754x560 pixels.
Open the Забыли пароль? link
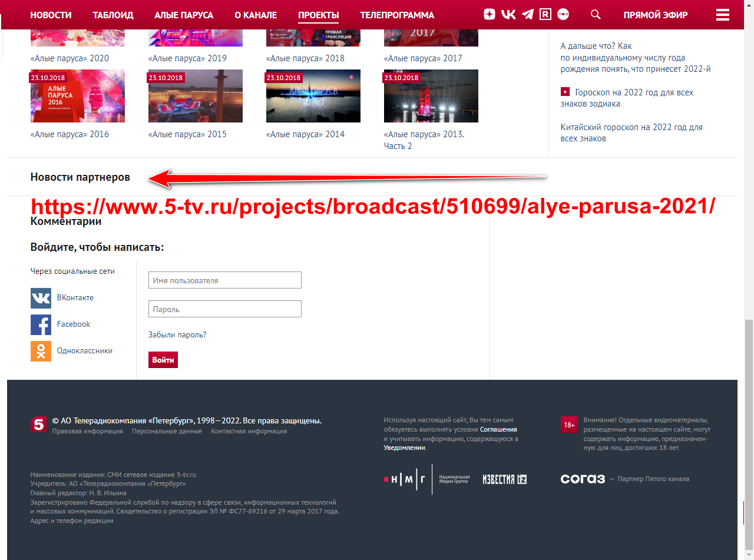coord(176,334)
